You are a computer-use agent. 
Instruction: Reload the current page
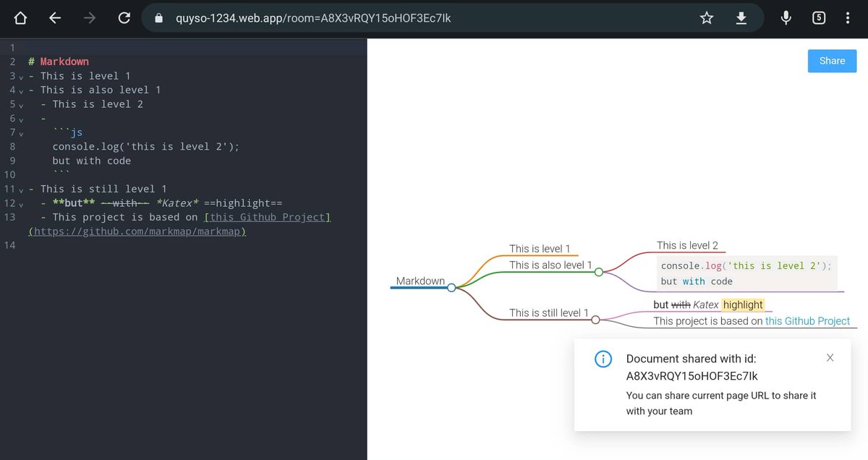(124, 19)
